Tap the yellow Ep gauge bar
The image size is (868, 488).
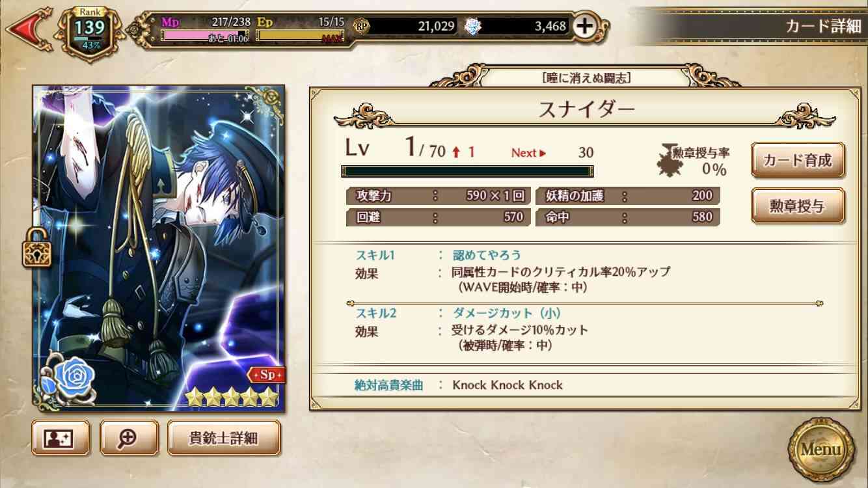click(x=301, y=36)
